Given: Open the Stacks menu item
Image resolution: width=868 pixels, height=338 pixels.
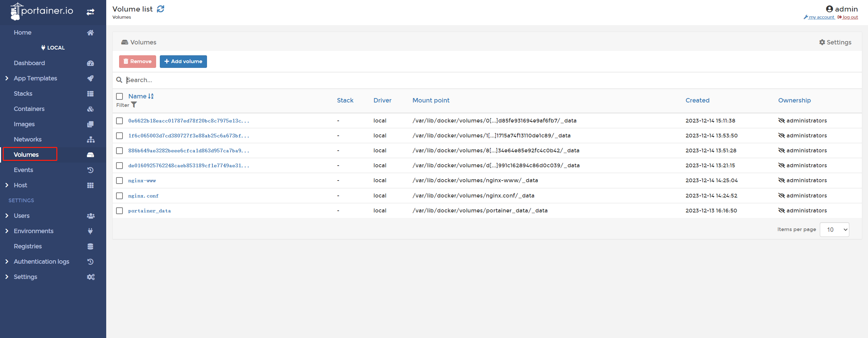Looking at the screenshot, I should (x=23, y=94).
